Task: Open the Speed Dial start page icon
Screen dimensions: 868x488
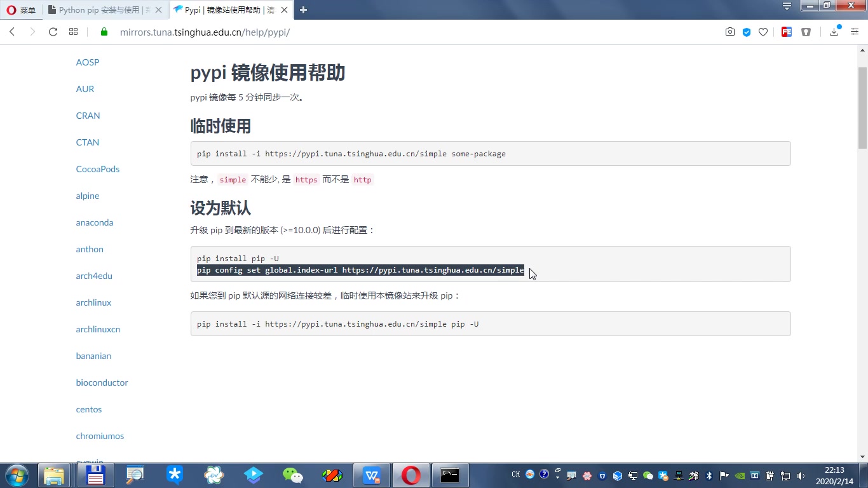Action: (74, 32)
